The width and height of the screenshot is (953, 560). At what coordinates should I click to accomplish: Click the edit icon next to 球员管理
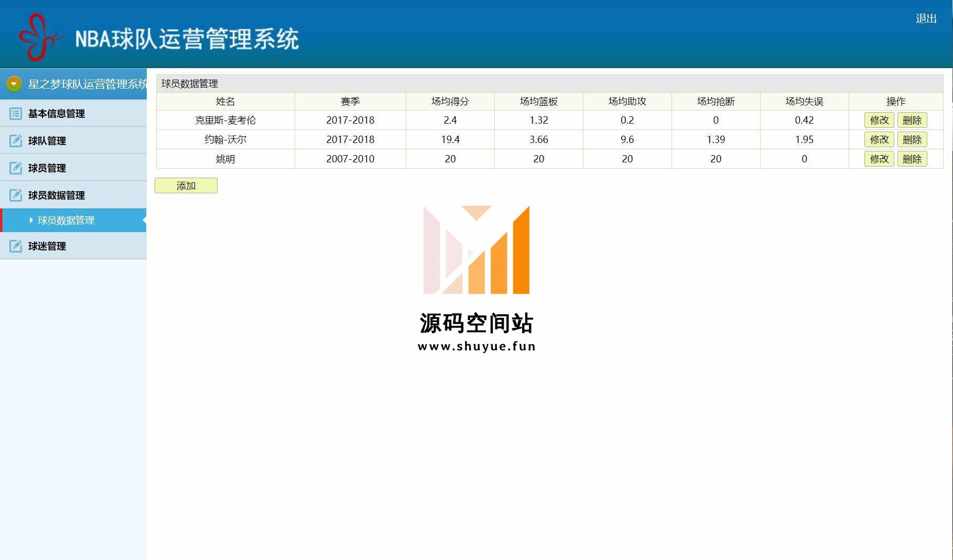click(x=16, y=168)
